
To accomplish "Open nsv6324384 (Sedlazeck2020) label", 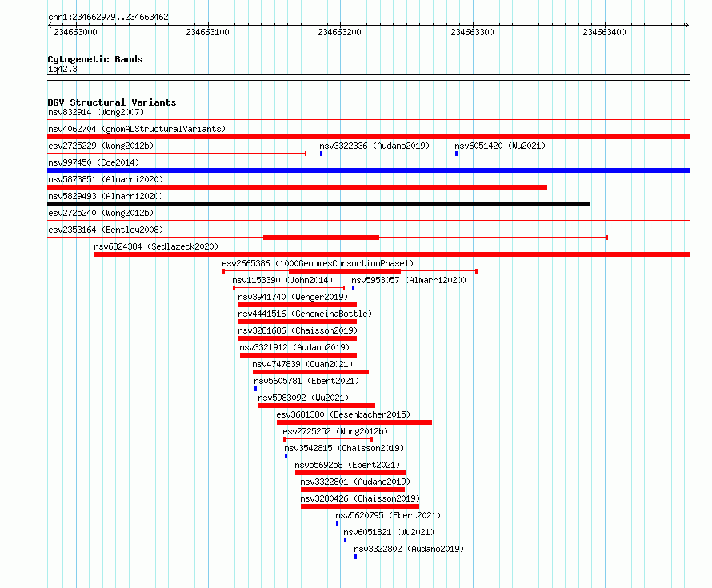I will pos(156,246).
